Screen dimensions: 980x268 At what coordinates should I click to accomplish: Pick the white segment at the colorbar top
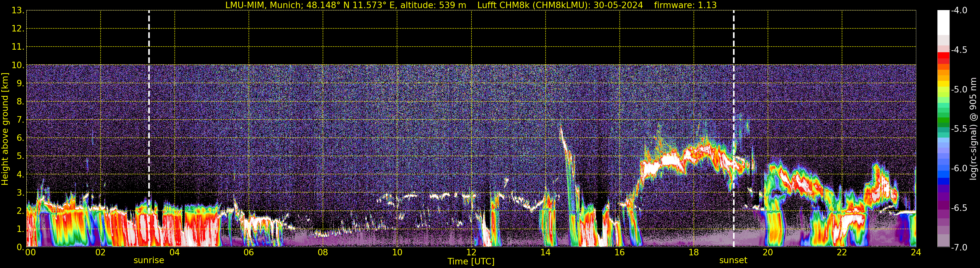click(x=943, y=23)
